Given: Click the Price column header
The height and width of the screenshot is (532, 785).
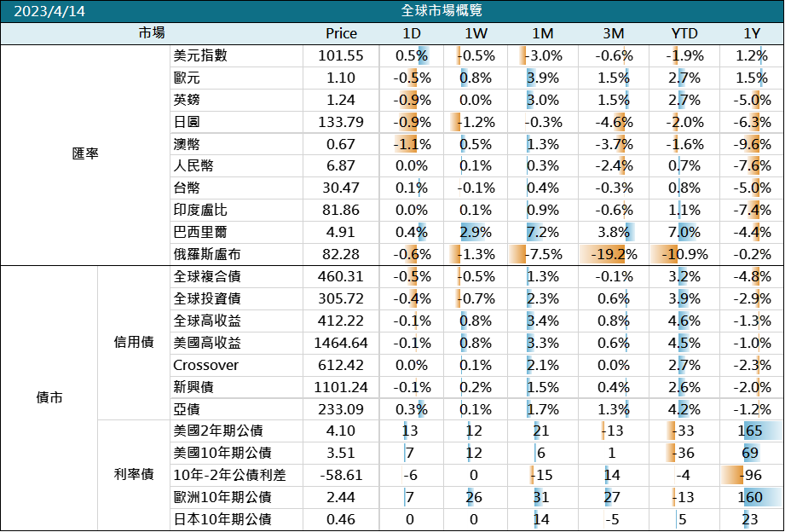Looking at the screenshot, I should click(342, 33).
